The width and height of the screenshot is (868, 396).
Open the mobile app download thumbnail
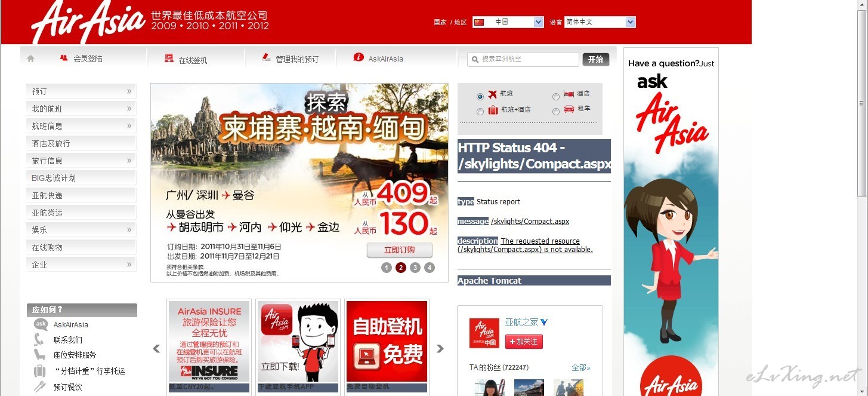click(298, 342)
